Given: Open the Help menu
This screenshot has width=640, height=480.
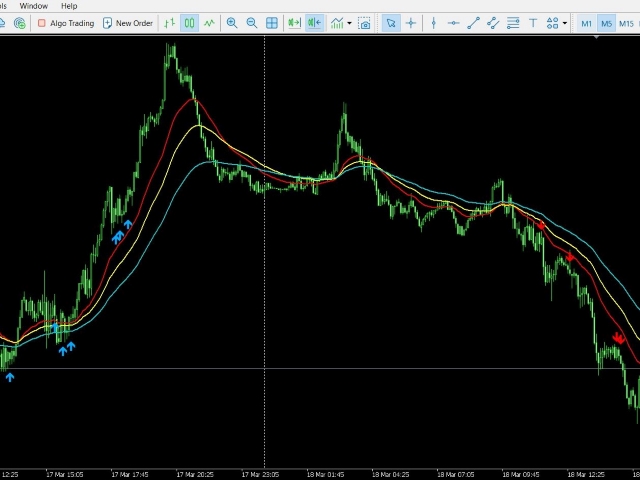Looking at the screenshot, I should (x=69, y=6).
